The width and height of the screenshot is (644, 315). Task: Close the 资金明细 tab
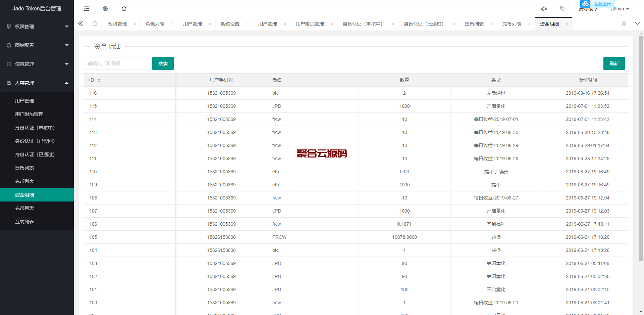click(567, 24)
